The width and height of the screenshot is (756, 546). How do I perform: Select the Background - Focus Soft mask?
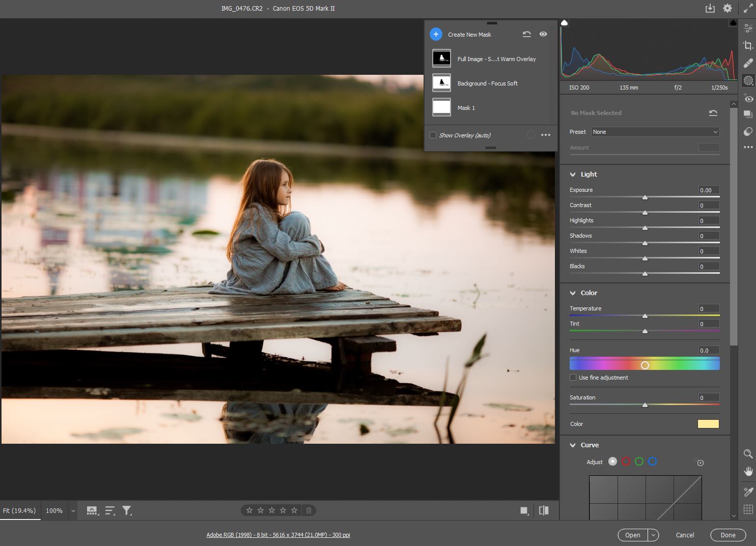point(487,83)
